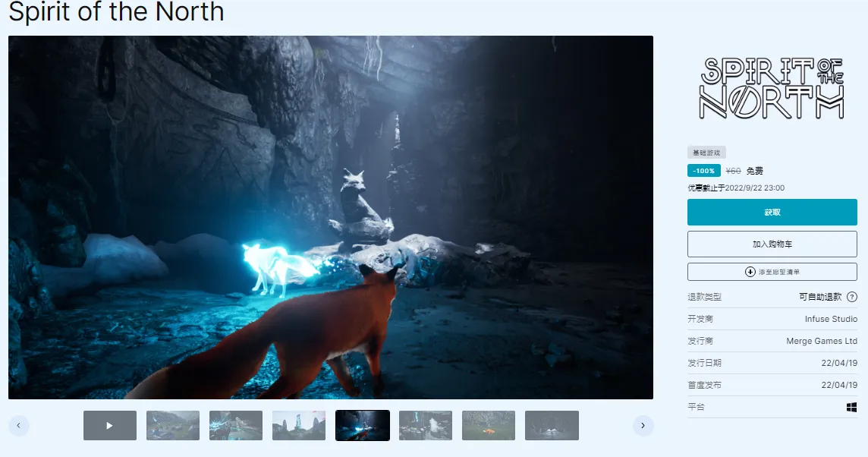Click the 获取 button to get the game
Screen dimensions: 868x457
coord(772,212)
